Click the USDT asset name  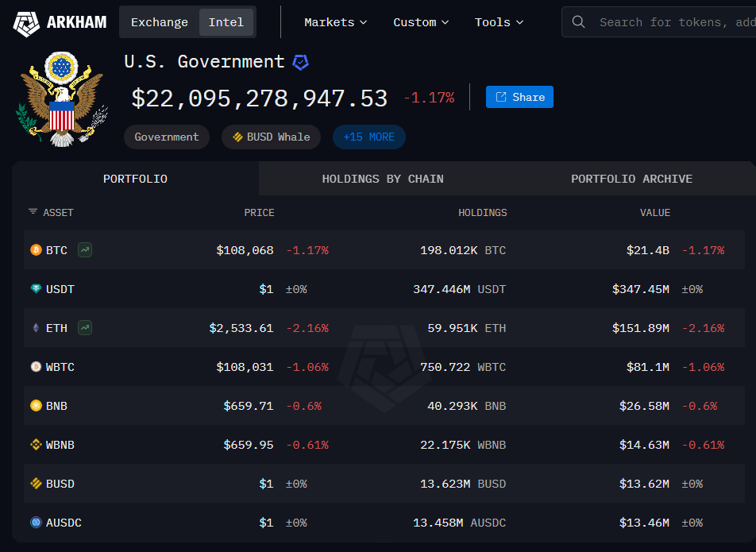coord(60,289)
